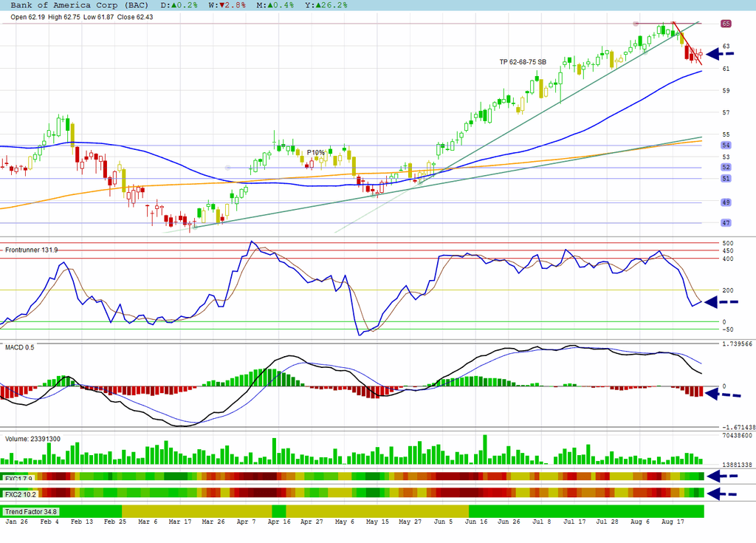Viewport: 756px width, 543px height.
Task: Select the yearly change Y: 26.2% value
Action: [326, 5]
